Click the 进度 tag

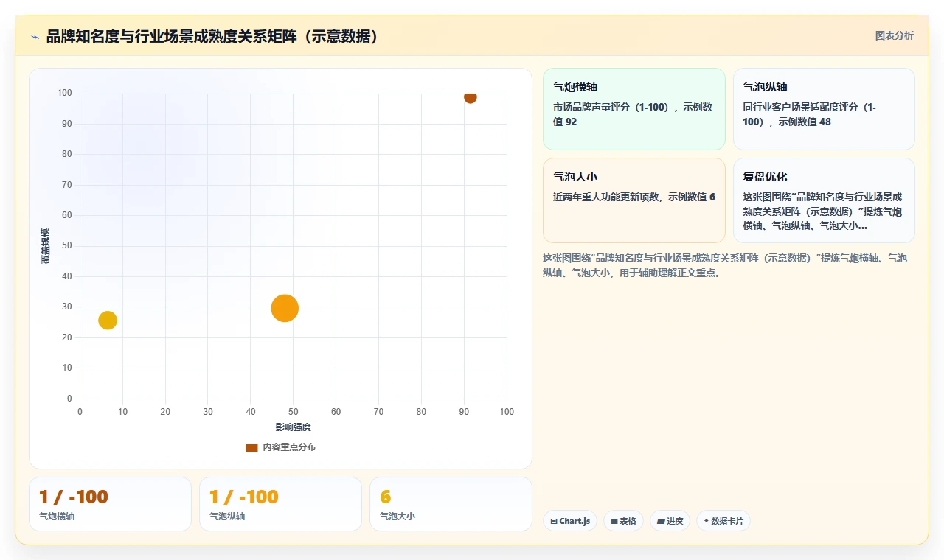point(670,521)
